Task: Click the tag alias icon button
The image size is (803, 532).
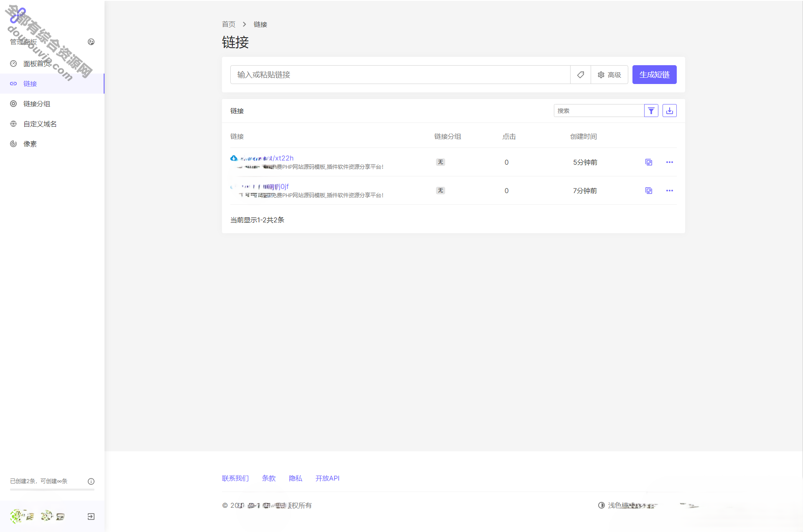Action: (581, 75)
